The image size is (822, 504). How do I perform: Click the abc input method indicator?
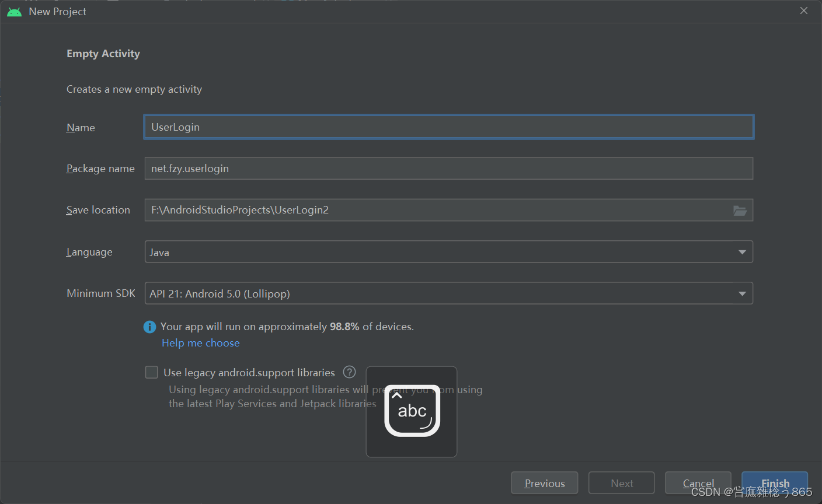pyautogui.click(x=412, y=411)
